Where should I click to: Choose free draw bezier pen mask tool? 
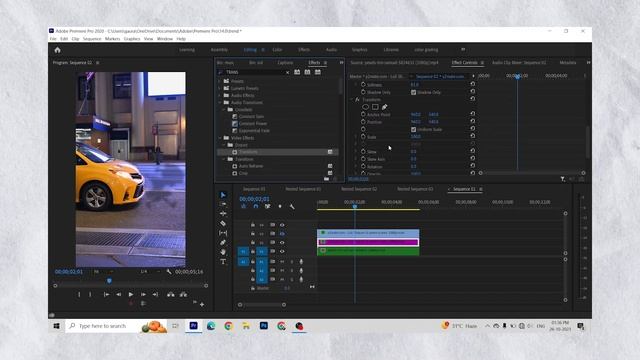pos(384,107)
